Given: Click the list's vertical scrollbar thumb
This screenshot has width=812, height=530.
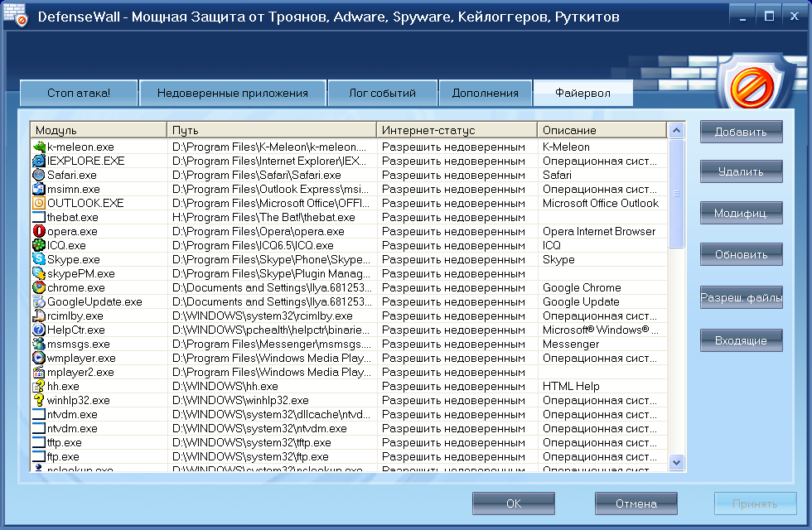Looking at the screenshot, I should coord(676,194).
